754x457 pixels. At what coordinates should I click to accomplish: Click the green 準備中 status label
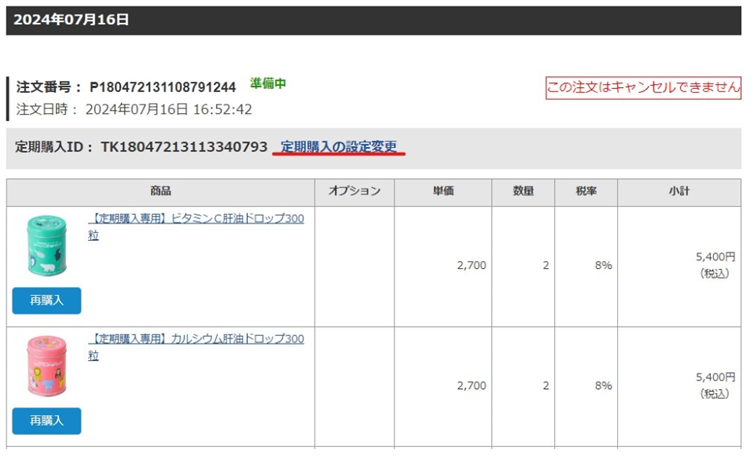268,84
